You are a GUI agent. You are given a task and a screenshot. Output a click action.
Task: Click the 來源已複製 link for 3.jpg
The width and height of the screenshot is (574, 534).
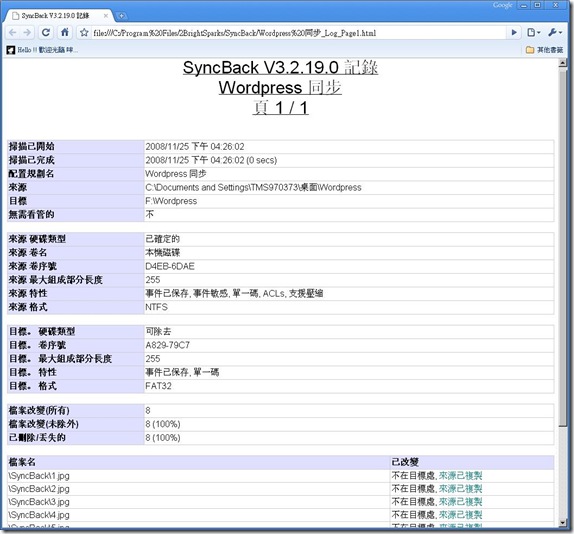point(460,502)
